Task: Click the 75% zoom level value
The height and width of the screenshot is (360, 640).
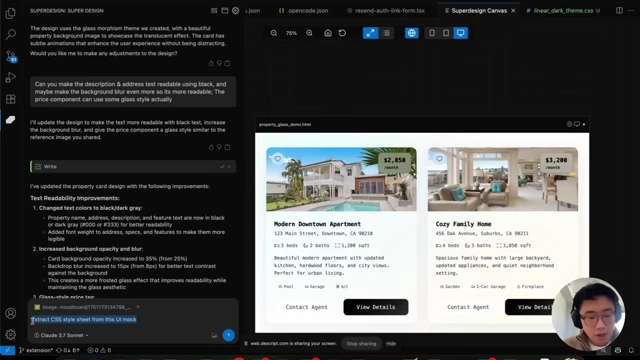Action: pos(291,33)
